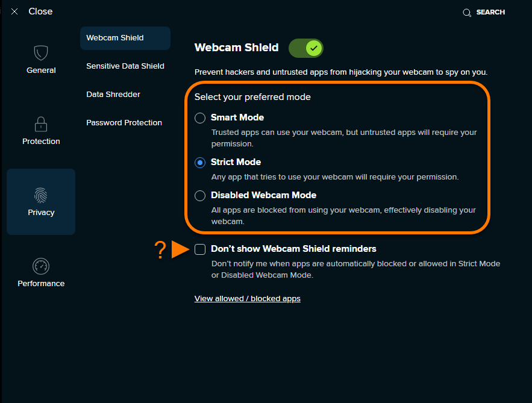Toggle the Webcam Shield switch off
The width and height of the screenshot is (532, 403).
305,48
